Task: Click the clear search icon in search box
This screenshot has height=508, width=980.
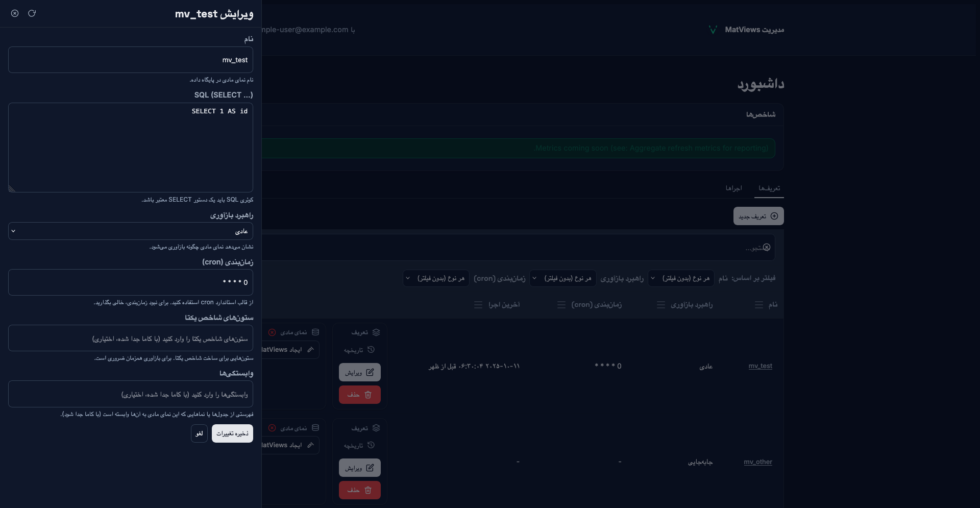Action: [x=766, y=247]
